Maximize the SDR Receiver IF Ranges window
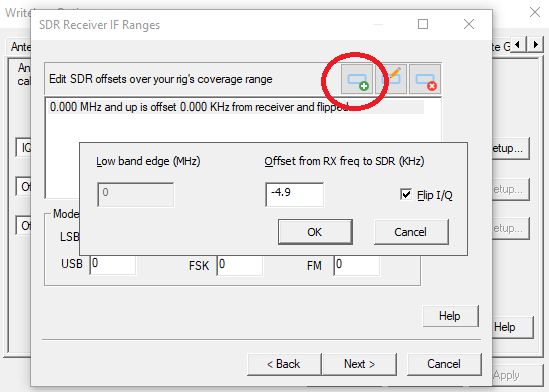The image size is (549, 392). tap(423, 24)
